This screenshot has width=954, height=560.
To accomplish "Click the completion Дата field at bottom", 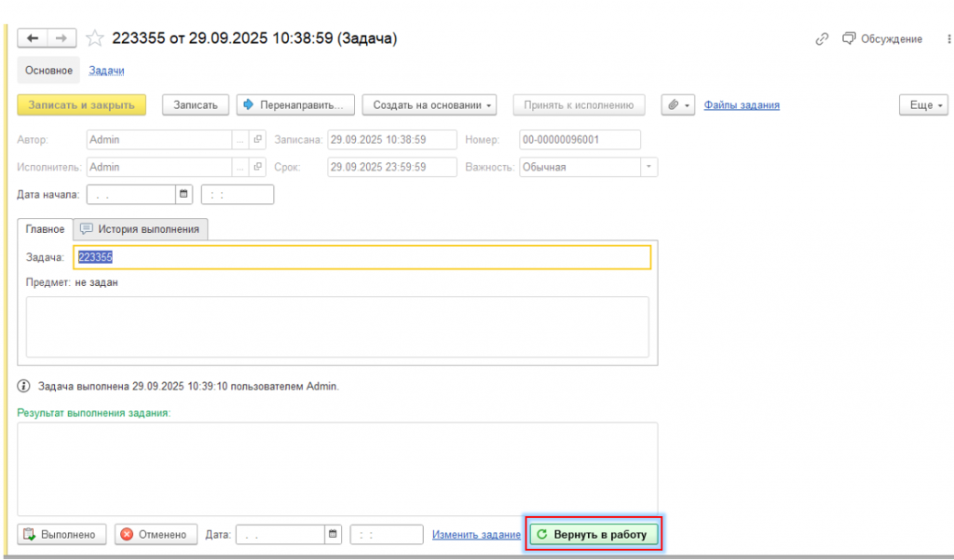I will coord(279,535).
